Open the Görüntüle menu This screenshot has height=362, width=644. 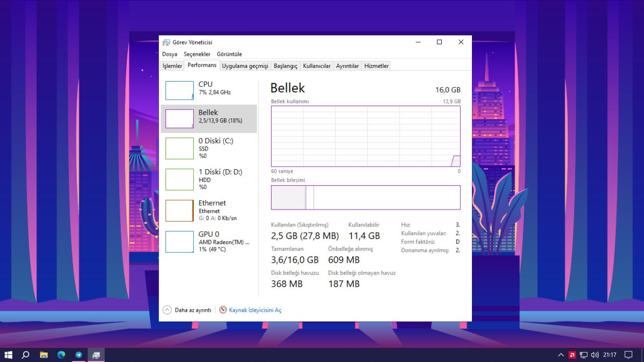click(229, 54)
